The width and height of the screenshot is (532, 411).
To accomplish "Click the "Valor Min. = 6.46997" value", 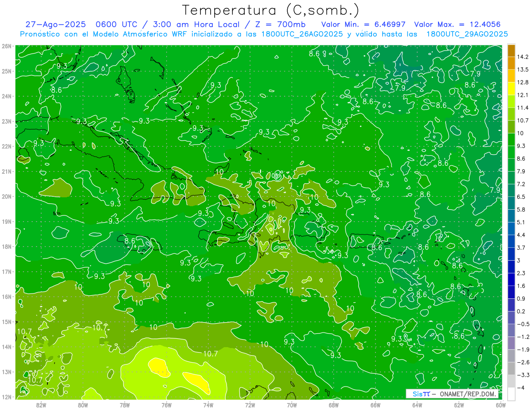I will (363, 25).
